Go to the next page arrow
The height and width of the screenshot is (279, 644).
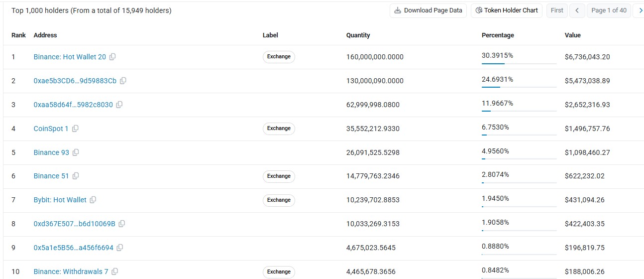(639, 10)
